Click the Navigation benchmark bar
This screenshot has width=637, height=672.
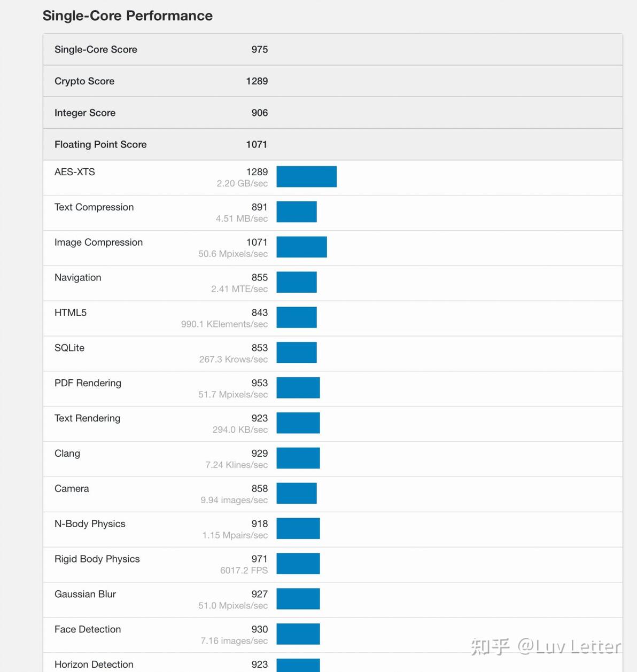click(x=297, y=282)
